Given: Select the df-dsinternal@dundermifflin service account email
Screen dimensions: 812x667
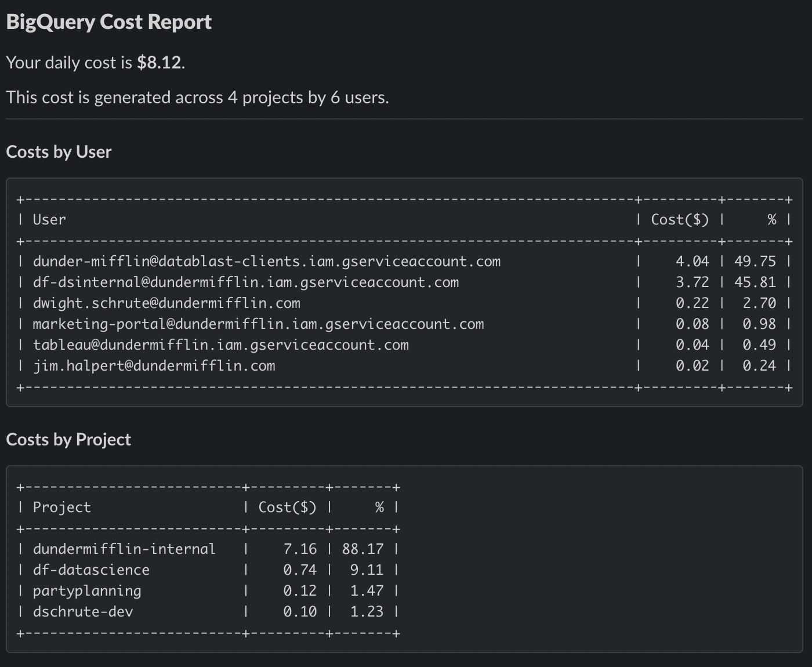Looking at the screenshot, I should pos(245,282).
